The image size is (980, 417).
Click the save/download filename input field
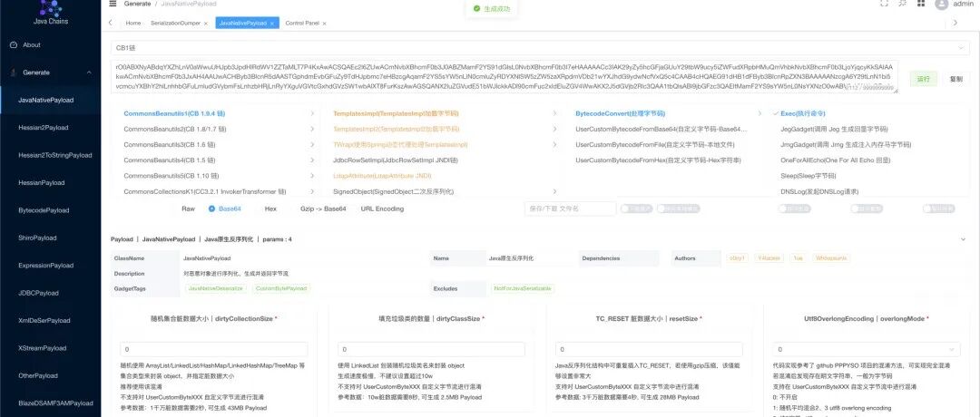[x=571, y=208]
